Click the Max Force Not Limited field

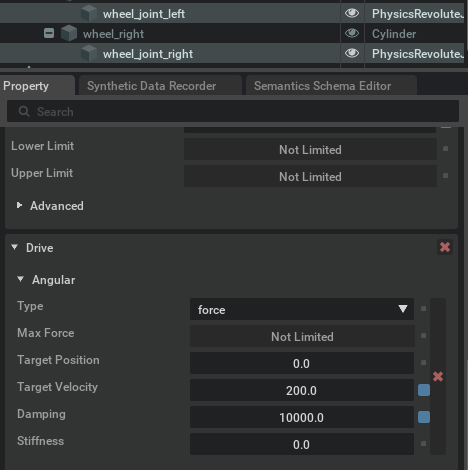(x=302, y=336)
